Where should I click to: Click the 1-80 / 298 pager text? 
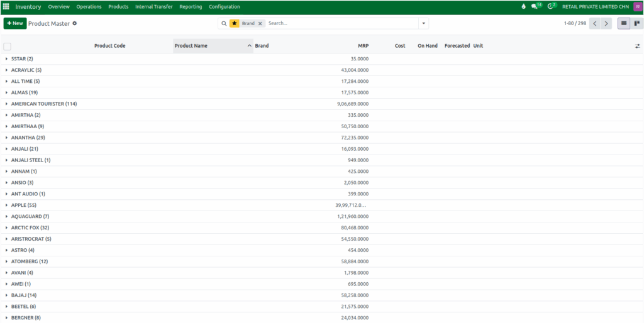tap(575, 23)
